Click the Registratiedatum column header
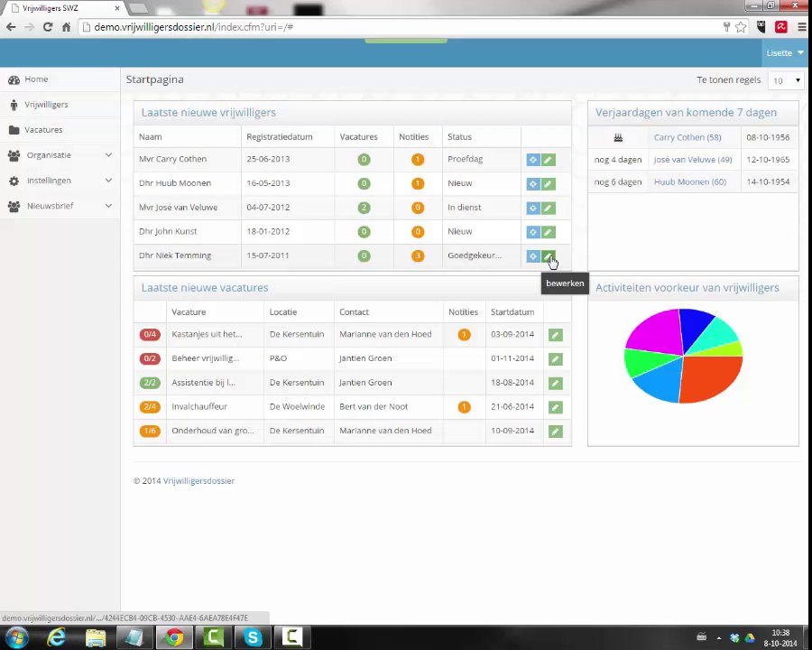Image resolution: width=812 pixels, height=650 pixels. tap(280, 137)
